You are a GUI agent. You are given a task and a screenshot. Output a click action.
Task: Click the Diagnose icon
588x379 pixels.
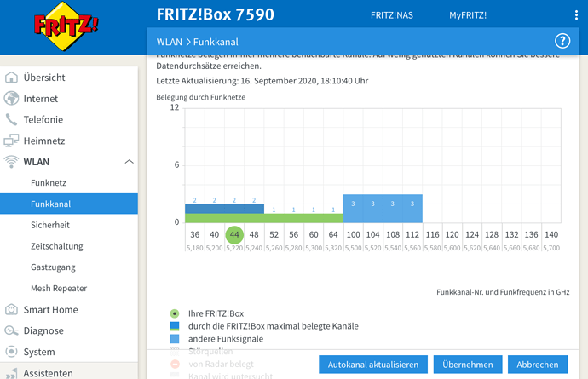click(11, 330)
